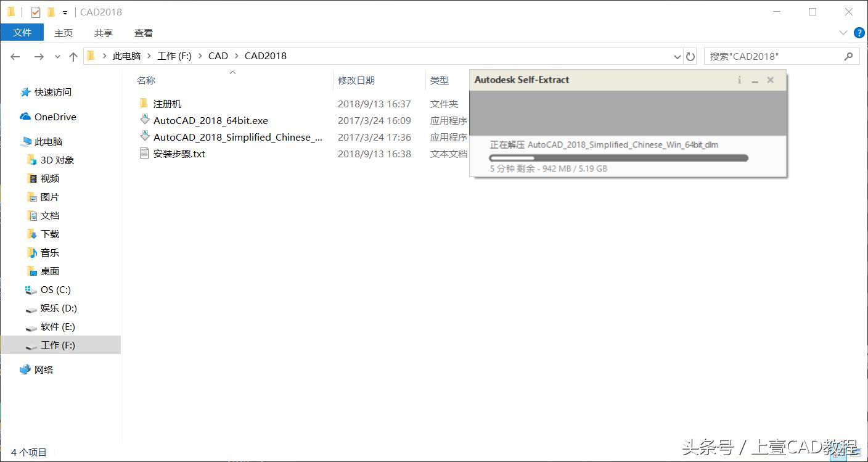The image size is (868, 462).
Task: Open customize quick access toolbar dropdown
Action: tap(65, 12)
